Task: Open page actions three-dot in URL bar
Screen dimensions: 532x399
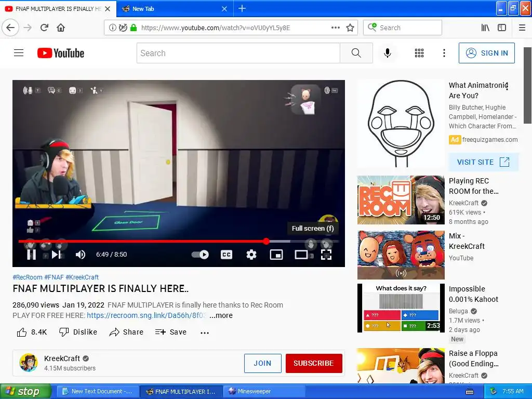Action: [335, 28]
